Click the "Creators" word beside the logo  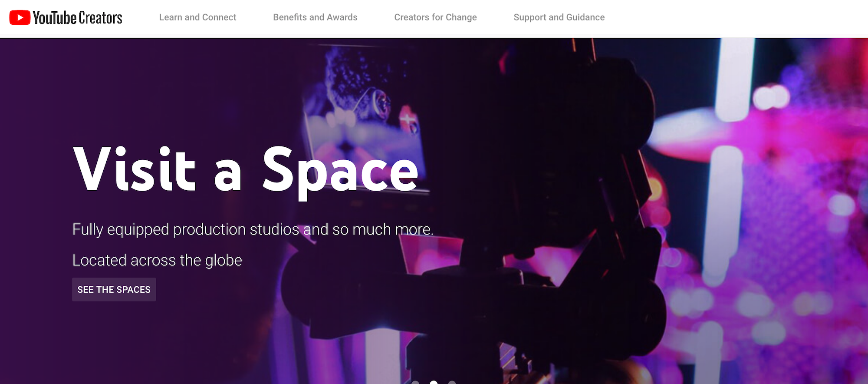tap(101, 18)
